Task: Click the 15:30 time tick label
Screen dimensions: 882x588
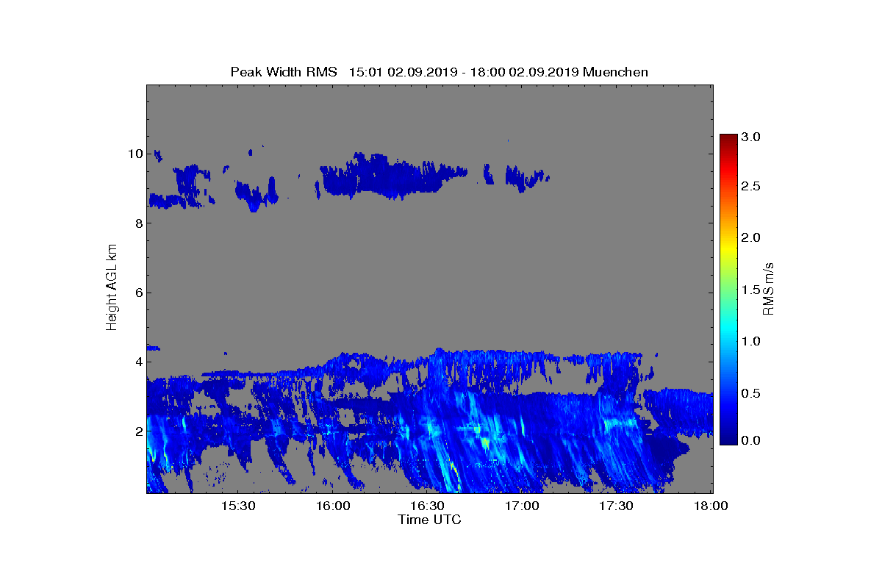Action: pyautogui.click(x=239, y=506)
